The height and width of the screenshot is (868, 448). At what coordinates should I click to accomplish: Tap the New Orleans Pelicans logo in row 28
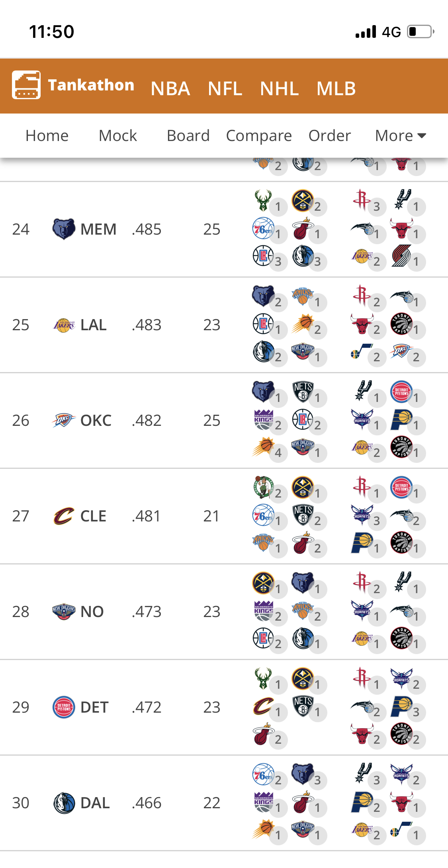coord(64,611)
